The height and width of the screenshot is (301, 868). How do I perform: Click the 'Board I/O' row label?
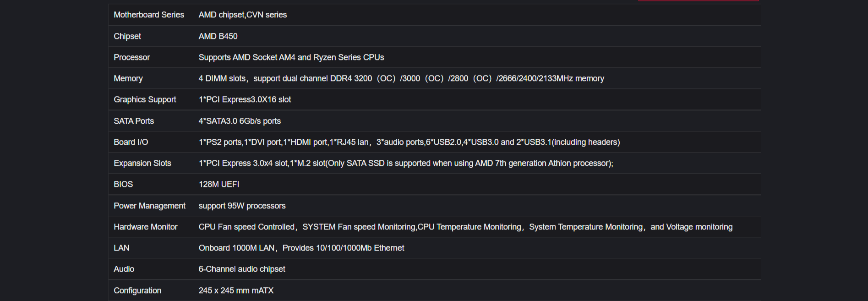coord(131,142)
